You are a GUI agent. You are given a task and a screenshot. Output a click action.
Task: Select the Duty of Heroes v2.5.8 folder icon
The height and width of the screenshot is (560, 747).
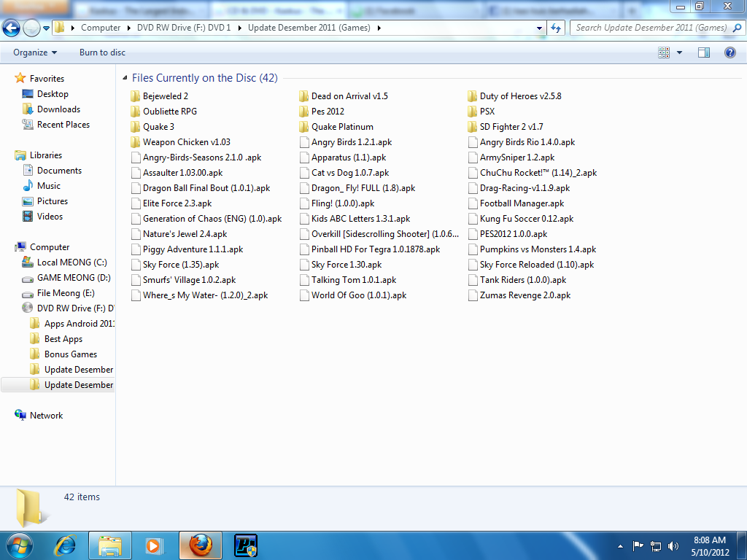(472, 97)
